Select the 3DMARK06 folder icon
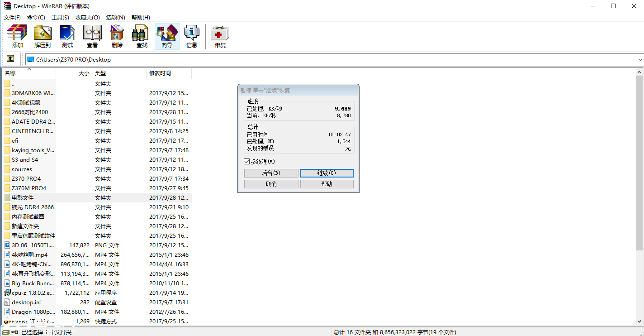 coord(7,93)
